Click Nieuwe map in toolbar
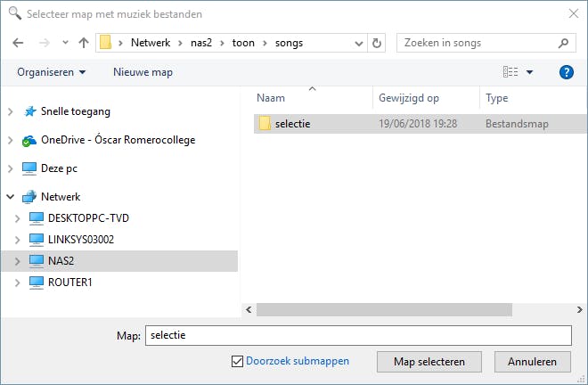 143,72
